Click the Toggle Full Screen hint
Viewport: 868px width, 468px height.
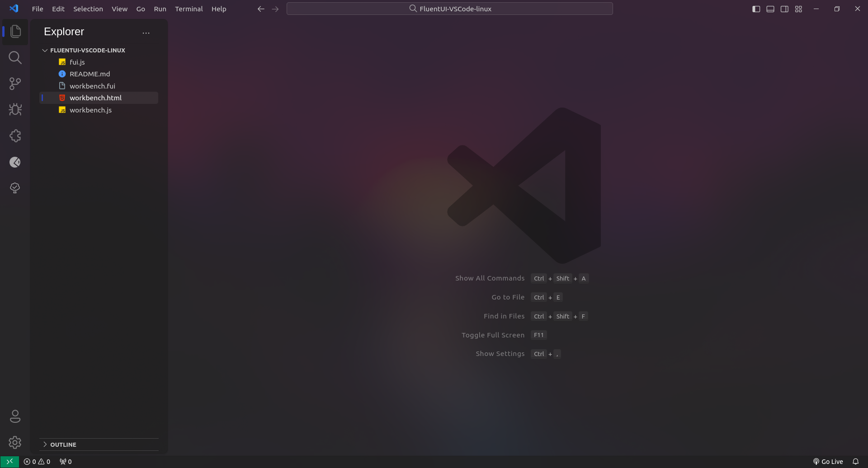pyautogui.click(x=493, y=335)
